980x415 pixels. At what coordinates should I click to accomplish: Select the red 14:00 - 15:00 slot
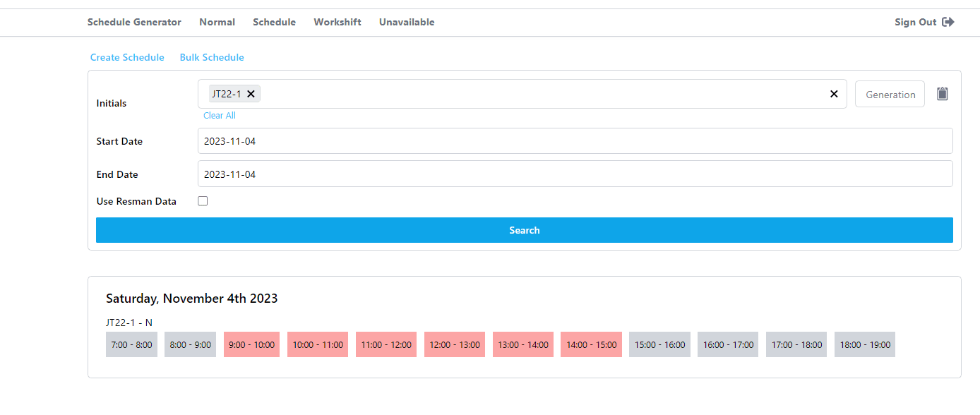(592, 344)
